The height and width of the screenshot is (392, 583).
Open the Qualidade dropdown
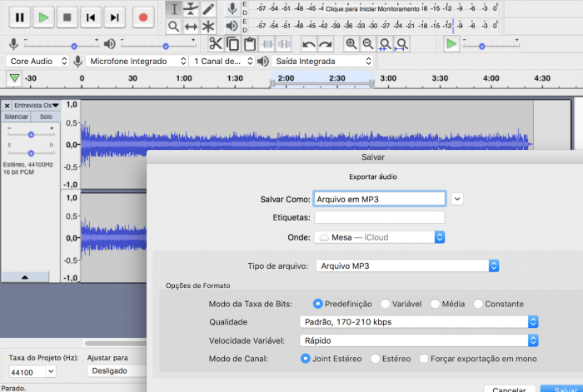click(419, 322)
